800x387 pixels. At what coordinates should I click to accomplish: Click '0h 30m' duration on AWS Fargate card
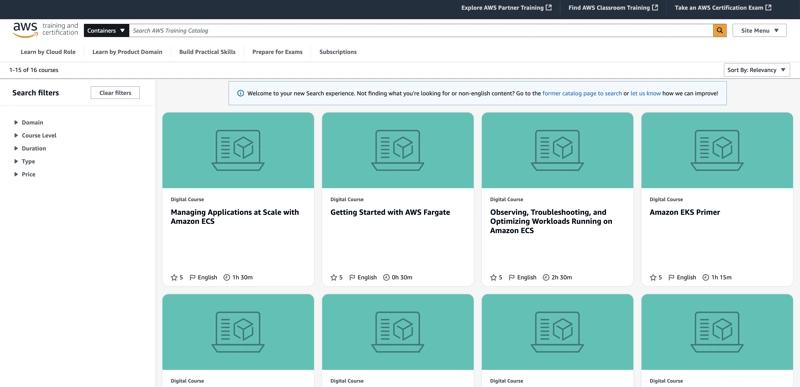[x=402, y=277]
